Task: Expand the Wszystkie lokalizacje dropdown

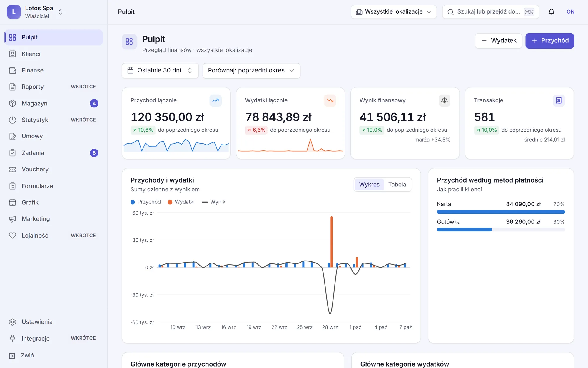Action: [394, 12]
